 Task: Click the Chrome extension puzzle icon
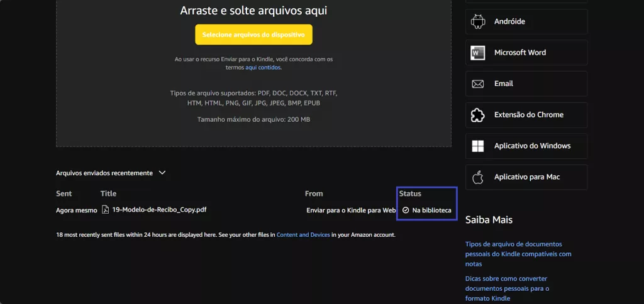pyautogui.click(x=478, y=115)
